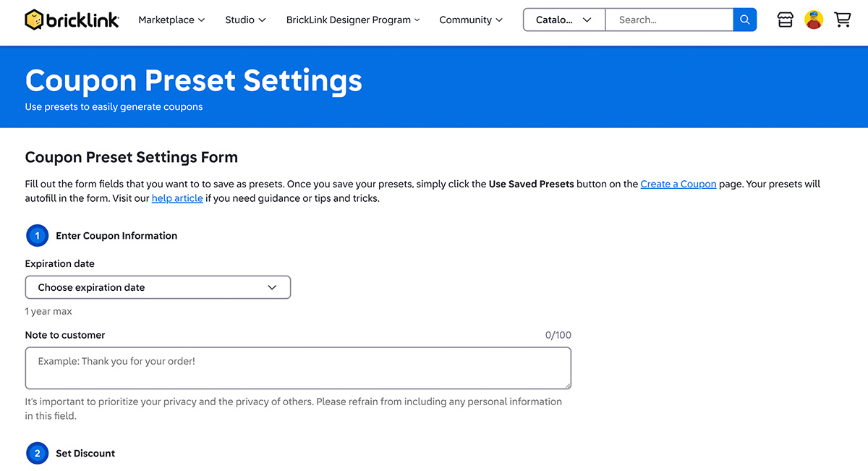The image size is (868, 471).
Task: Open the Catalog search category dropdown
Action: [x=563, y=20]
